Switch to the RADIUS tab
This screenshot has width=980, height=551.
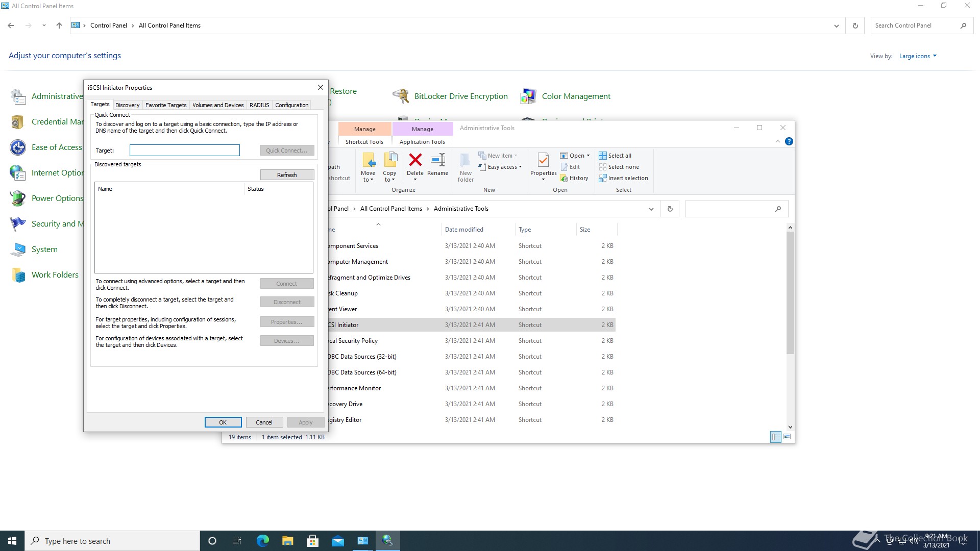tap(259, 105)
